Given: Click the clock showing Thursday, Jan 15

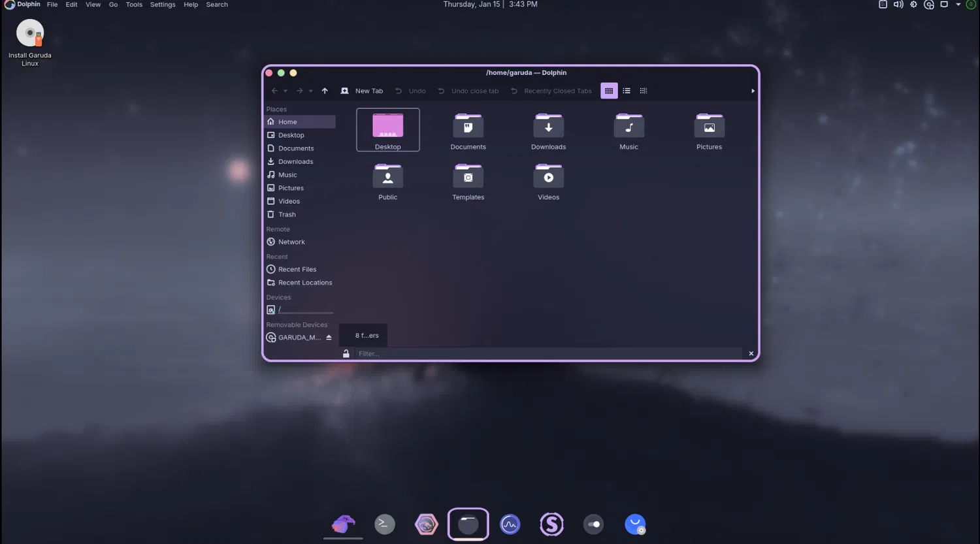Looking at the screenshot, I should click(x=491, y=5).
